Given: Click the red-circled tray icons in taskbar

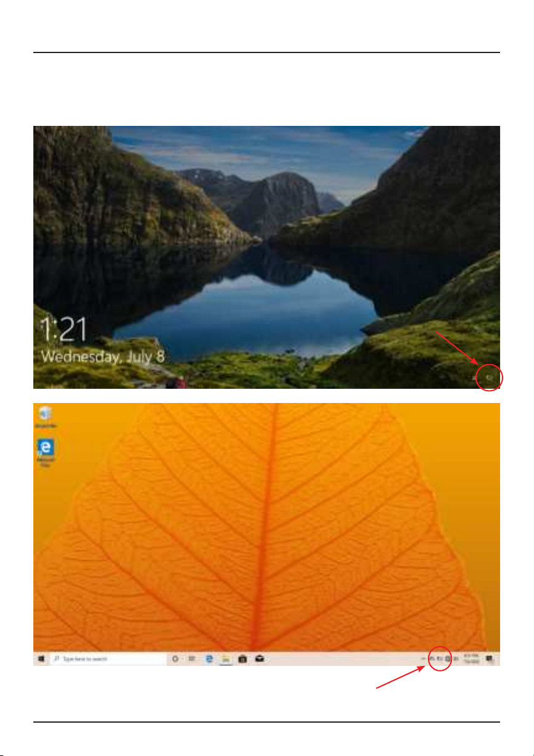Looking at the screenshot, I should (440, 659).
